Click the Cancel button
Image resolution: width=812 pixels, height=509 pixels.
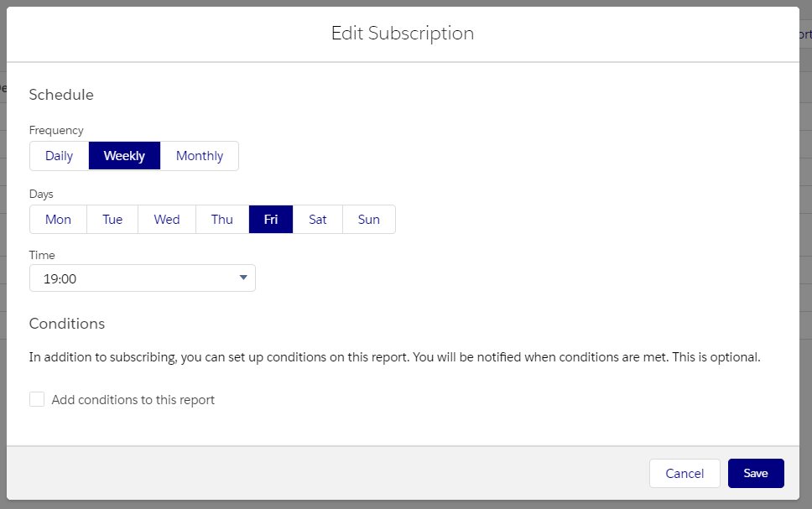tap(684, 473)
